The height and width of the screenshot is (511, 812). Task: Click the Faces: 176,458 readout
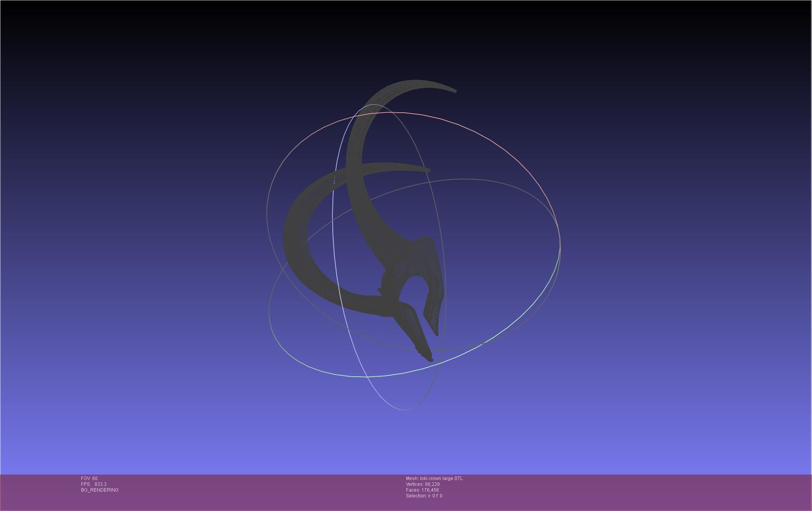coord(422,490)
